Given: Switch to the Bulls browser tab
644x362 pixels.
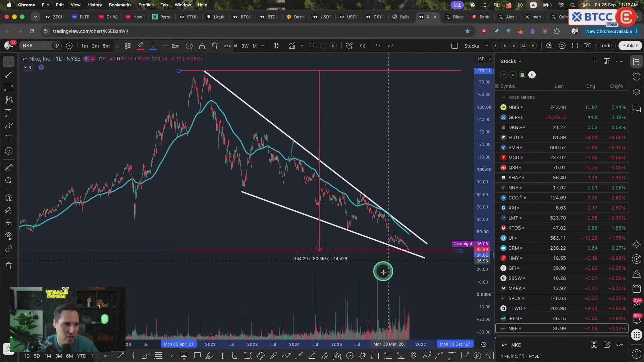Looking at the screenshot, I should click(x=401, y=17).
